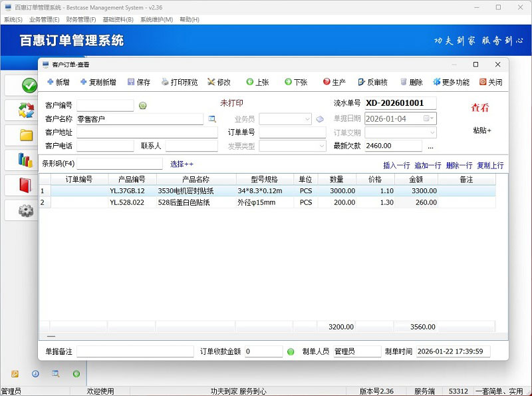Open the 发票类型 dropdown
The width and height of the screenshot is (532, 396).
coord(322,146)
